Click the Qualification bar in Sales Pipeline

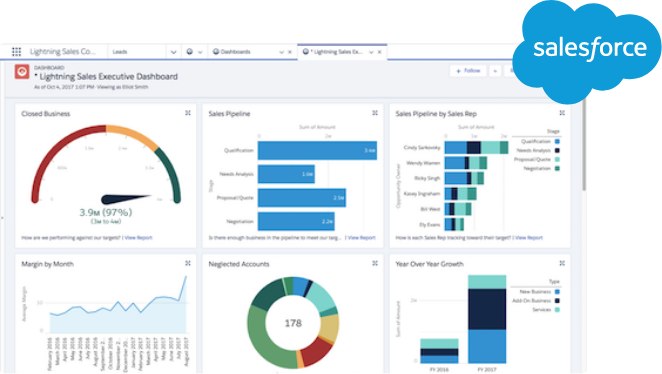tap(317, 150)
